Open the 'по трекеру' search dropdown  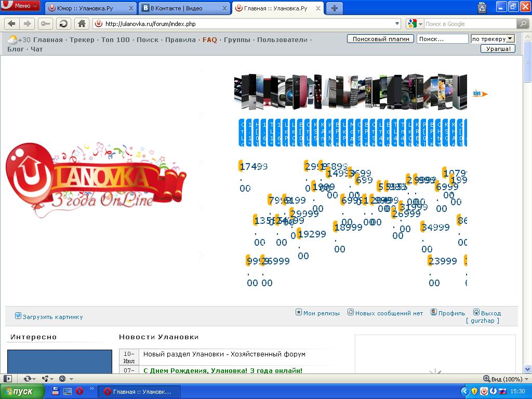(491, 38)
